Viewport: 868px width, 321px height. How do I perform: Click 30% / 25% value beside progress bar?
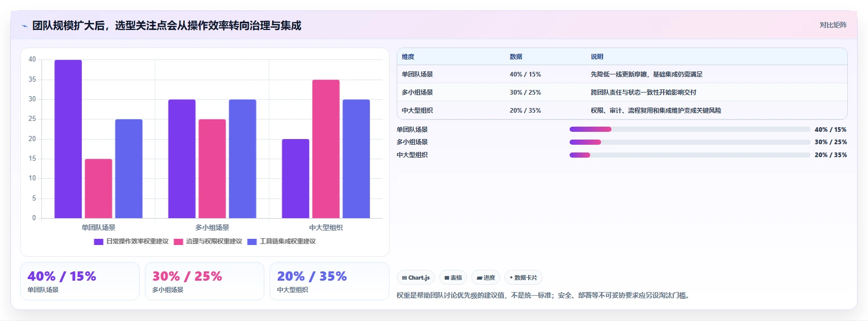pos(831,142)
